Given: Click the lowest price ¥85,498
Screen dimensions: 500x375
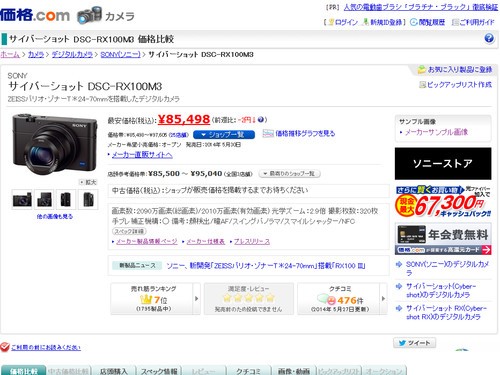Looking at the screenshot, I should pos(184,119).
